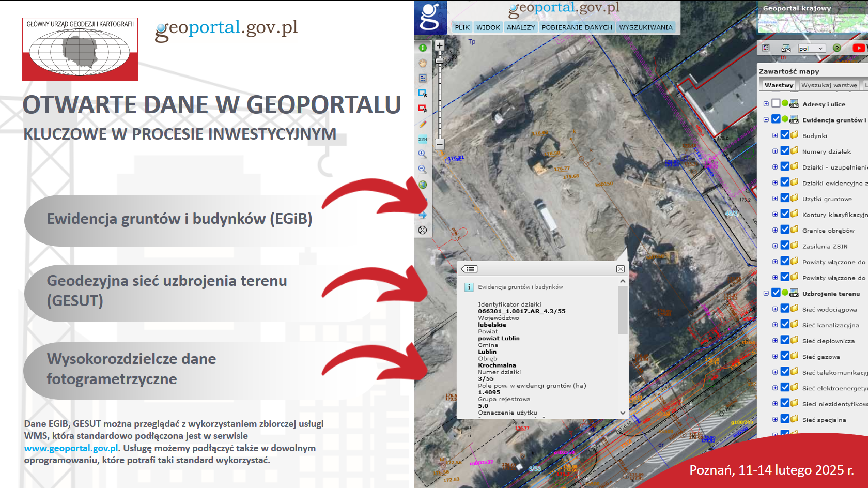Close the parcel information popup
Image resolution: width=868 pixels, height=488 pixels.
click(621, 269)
